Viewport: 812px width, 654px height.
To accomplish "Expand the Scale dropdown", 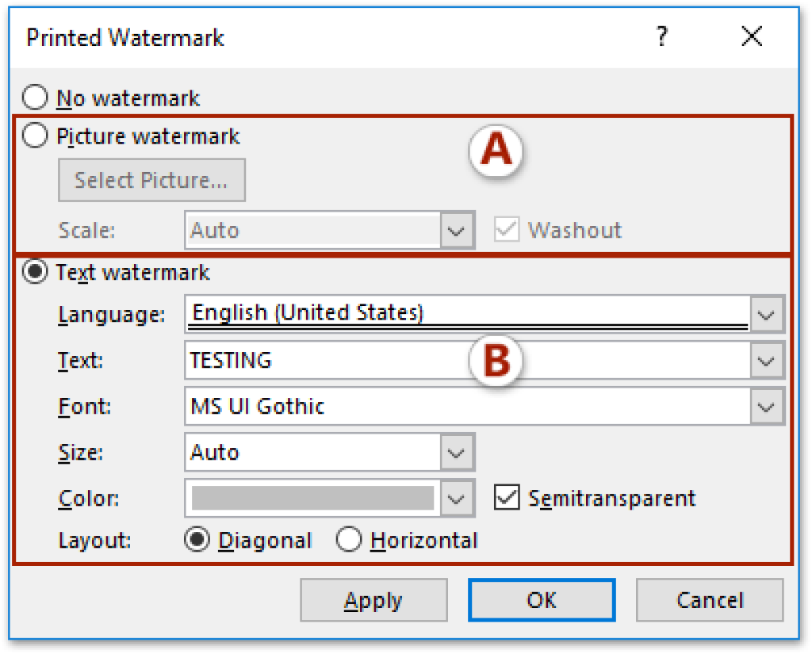I will (455, 230).
